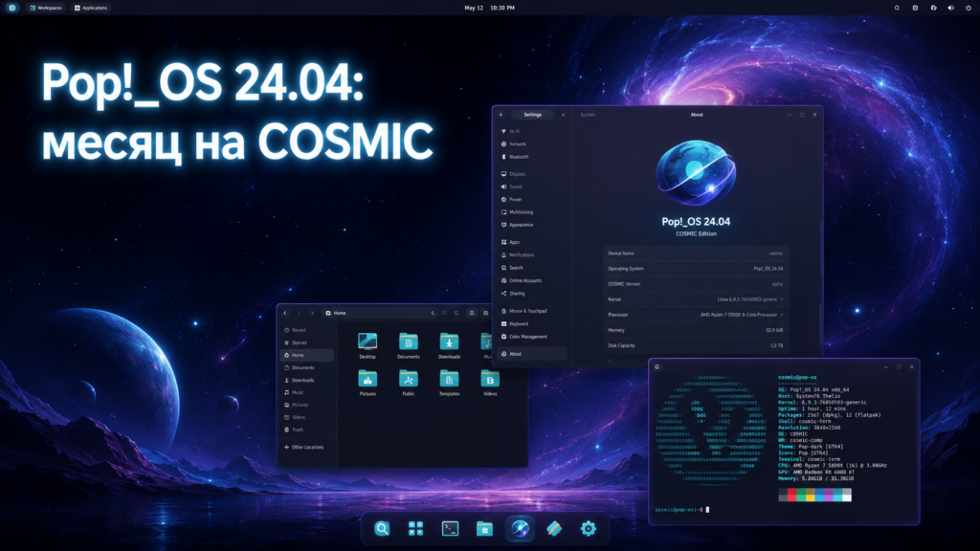Click the top panel search icon
This screenshot has height=551, width=980.
897,8
